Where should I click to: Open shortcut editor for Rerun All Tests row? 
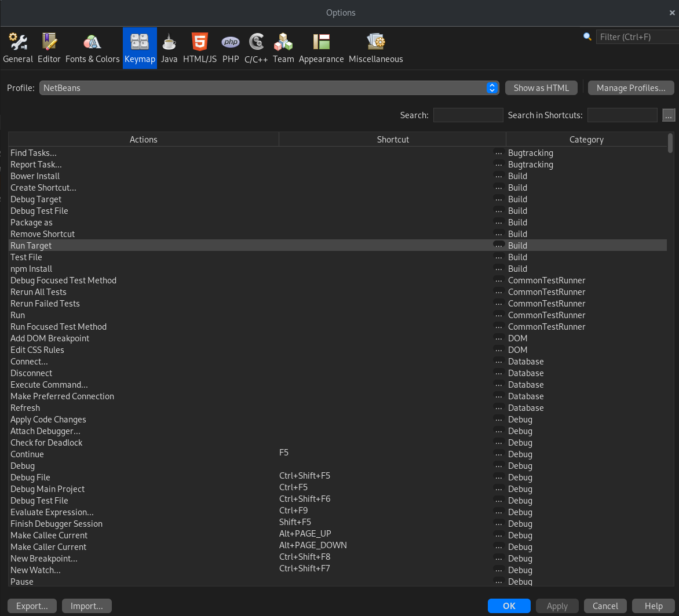pos(498,292)
